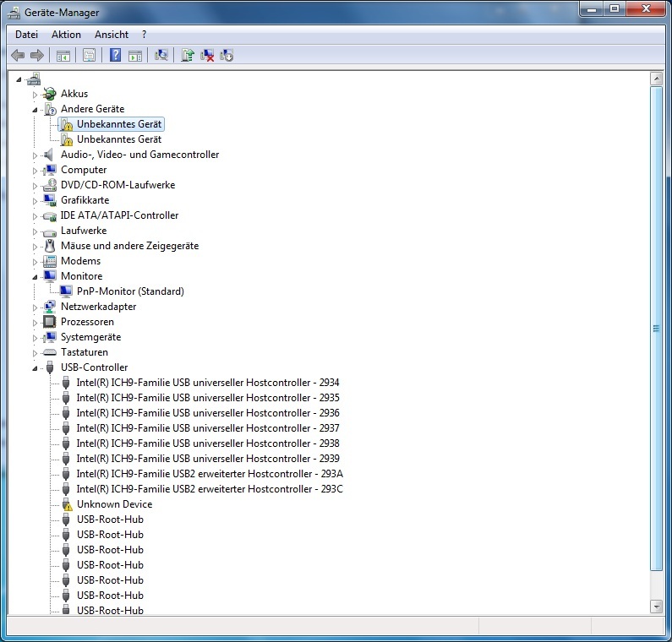Click the DVD/CD-ROM-Laufwerke drive icon
The width and height of the screenshot is (672, 642).
pyautogui.click(x=50, y=185)
